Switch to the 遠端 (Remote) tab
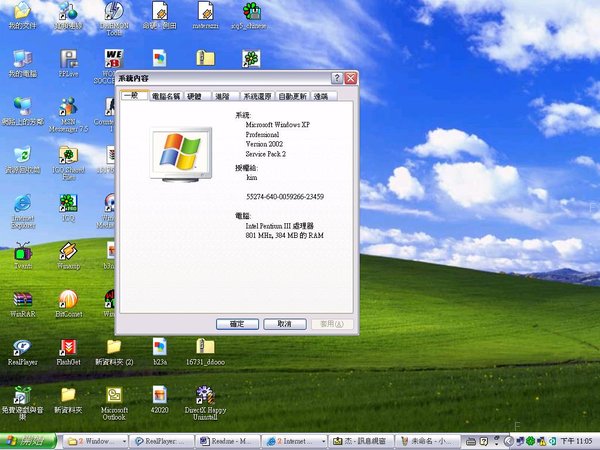Image resolution: width=600 pixels, height=450 pixels. [x=324, y=96]
